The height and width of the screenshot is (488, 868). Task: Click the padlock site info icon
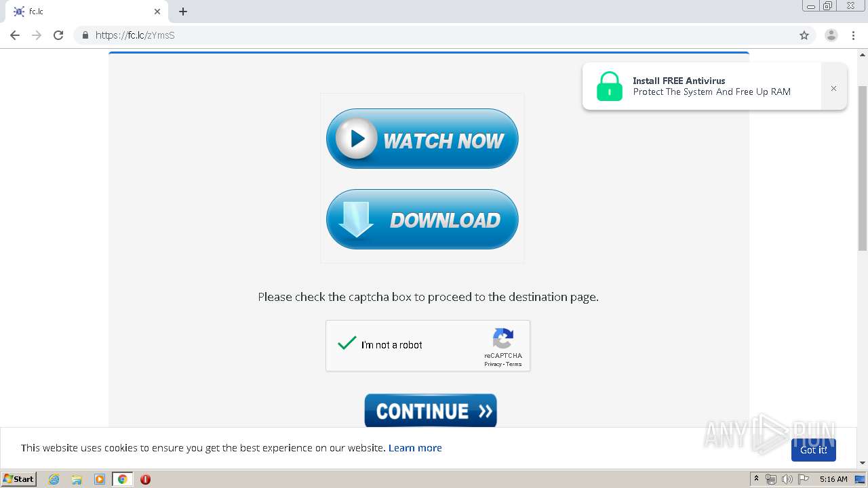coord(85,35)
